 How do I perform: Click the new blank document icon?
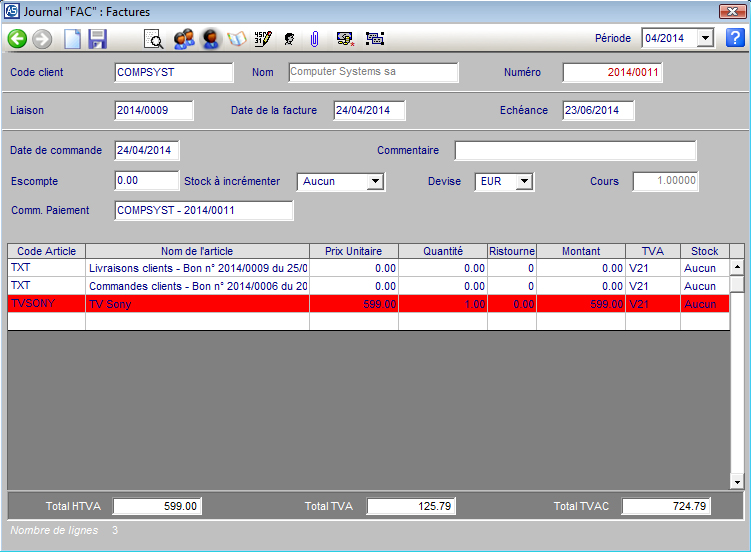point(72,39)
